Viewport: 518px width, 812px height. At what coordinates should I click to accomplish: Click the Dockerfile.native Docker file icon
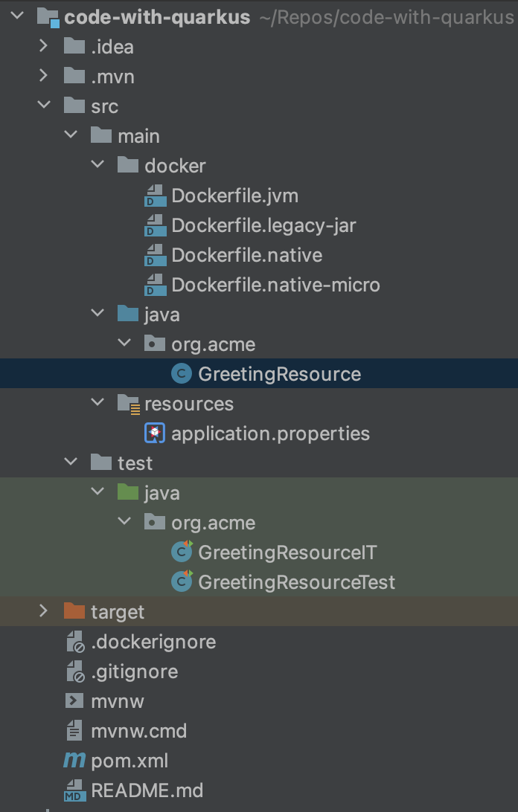pos(155,255)
